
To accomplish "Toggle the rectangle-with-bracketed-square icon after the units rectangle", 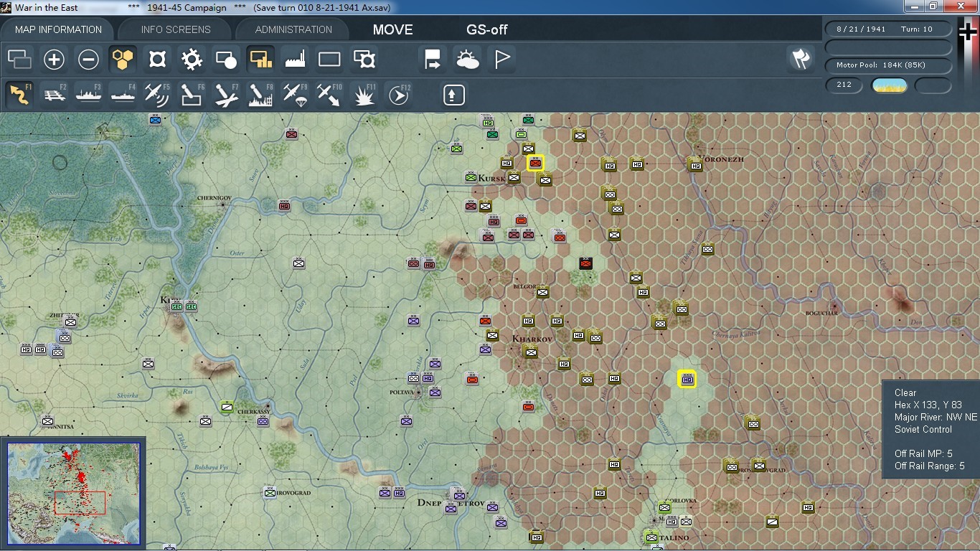I will tap(364, 59).
